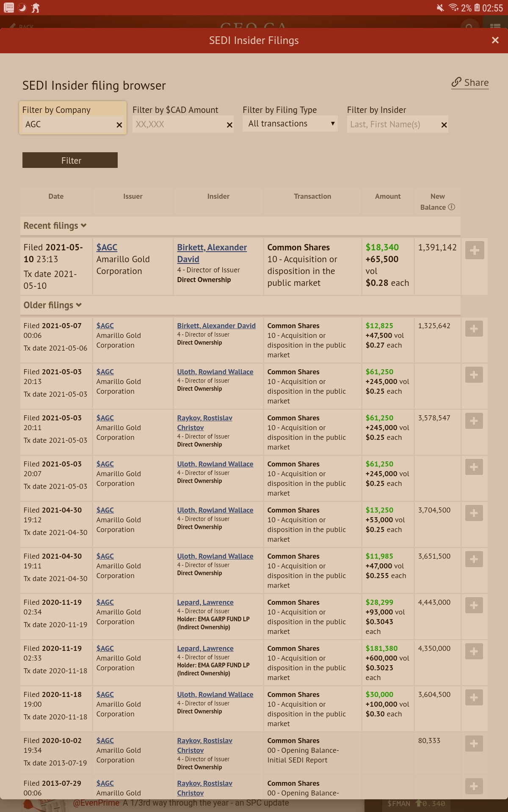Show New Balance info tooltip
The width and height of the screenshot is (508, 812).
click(x=452, y=207)
